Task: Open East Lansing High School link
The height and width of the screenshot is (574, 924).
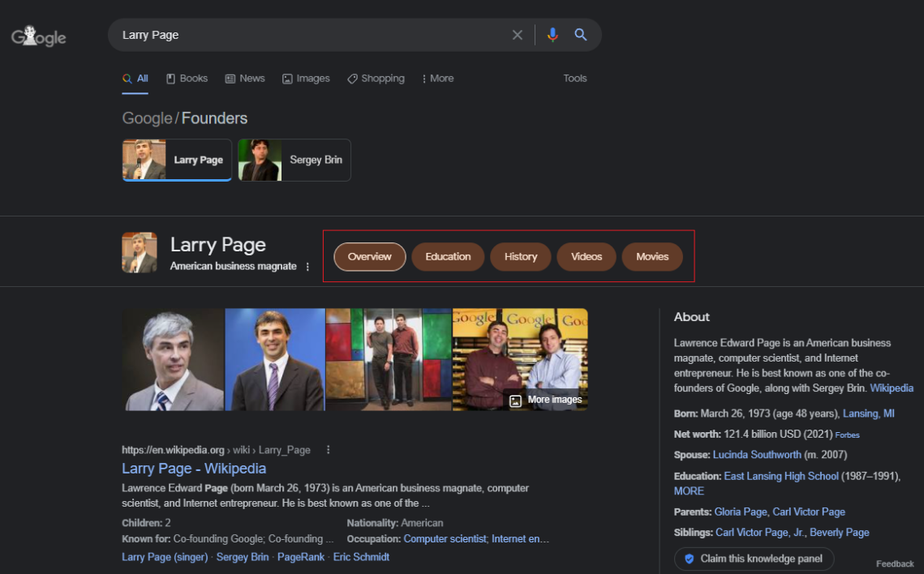Action: point(780,476)
